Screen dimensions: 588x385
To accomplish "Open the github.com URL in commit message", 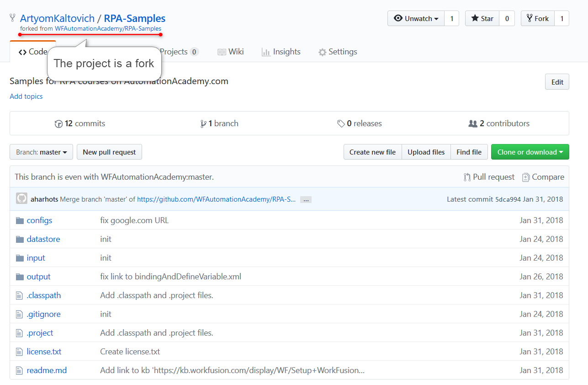I will tap(217, 199).
